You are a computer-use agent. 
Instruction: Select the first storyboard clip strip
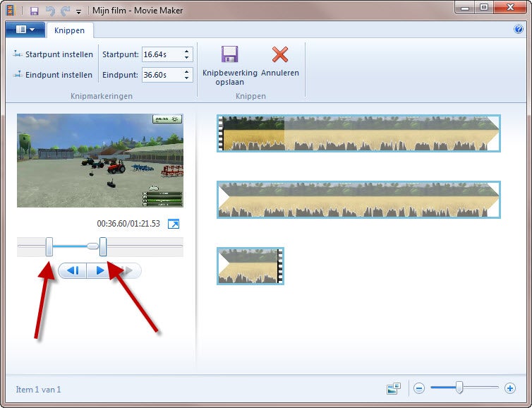358,133
